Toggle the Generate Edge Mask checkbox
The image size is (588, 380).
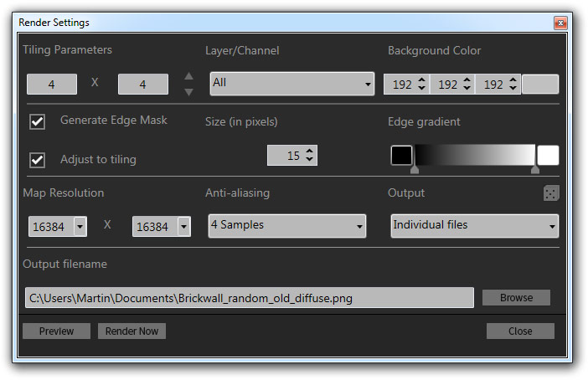[x=38, y=121]
